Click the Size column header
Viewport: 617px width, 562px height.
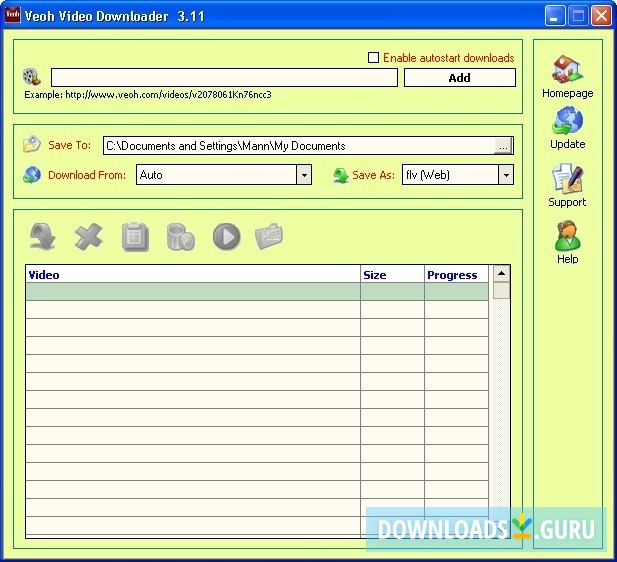pos(392,275)
